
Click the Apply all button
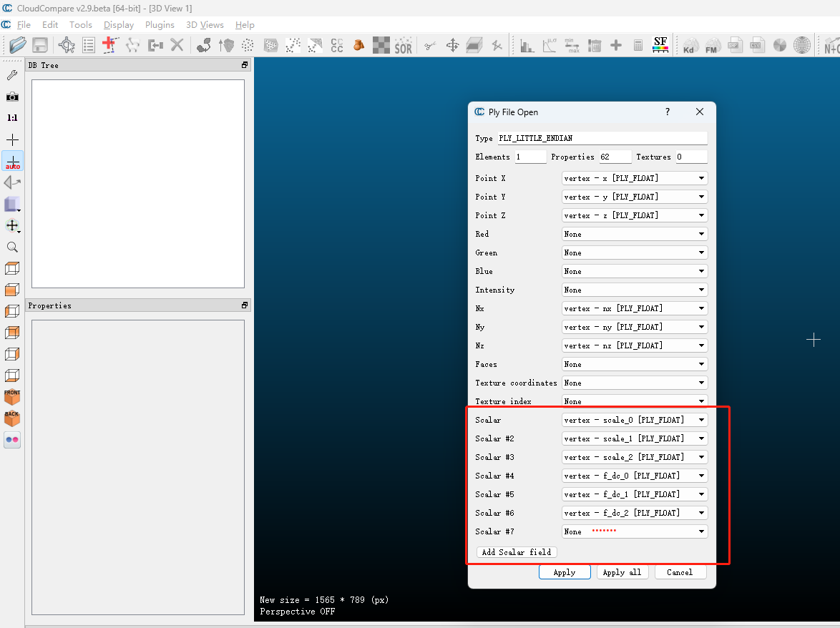coord(622,572)
